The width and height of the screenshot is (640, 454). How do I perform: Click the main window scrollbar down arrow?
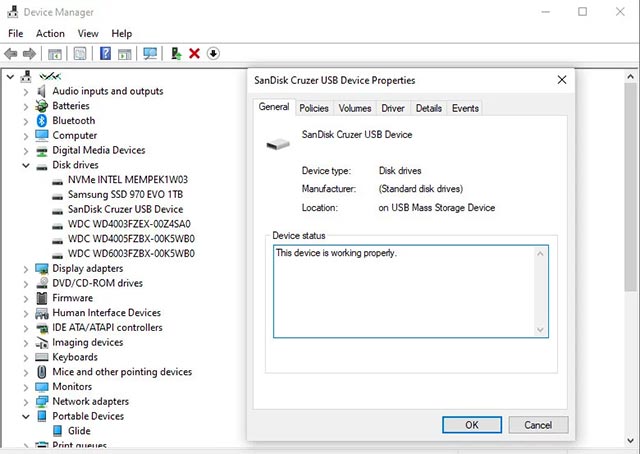(x=631, y=440)
